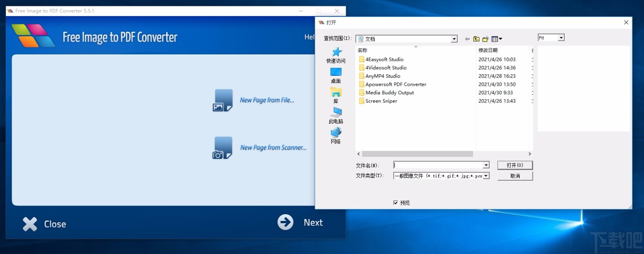This screenshot has height=254, width=644.
Task: Expand the Fit zoom dropdown
Action: tap(561, 37)
